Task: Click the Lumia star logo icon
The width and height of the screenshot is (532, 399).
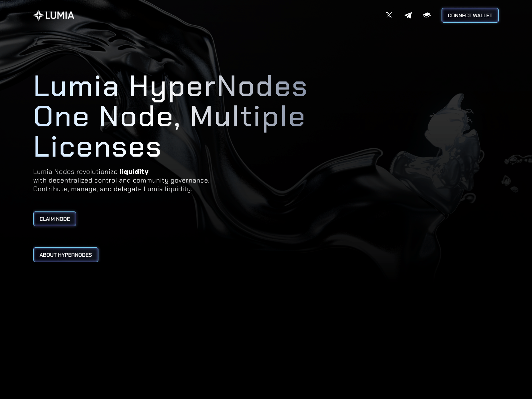Action: click(39, 15)
